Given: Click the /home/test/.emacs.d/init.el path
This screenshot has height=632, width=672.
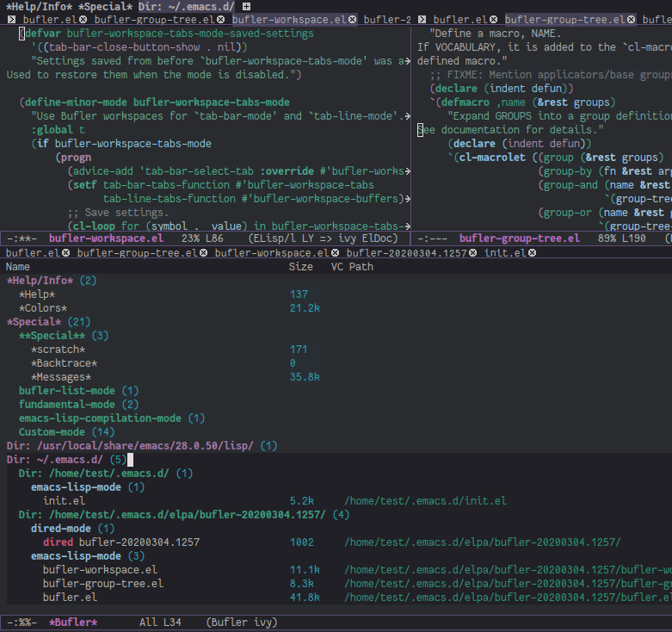Looking at the screenshot, I should click(x=425, y=501).
